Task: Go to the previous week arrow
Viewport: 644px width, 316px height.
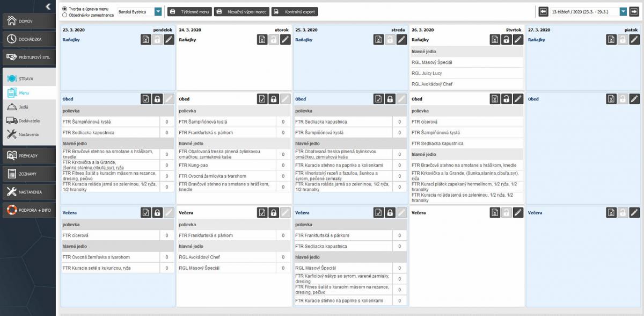Action: pyautogui.click(x=544, y=11)
